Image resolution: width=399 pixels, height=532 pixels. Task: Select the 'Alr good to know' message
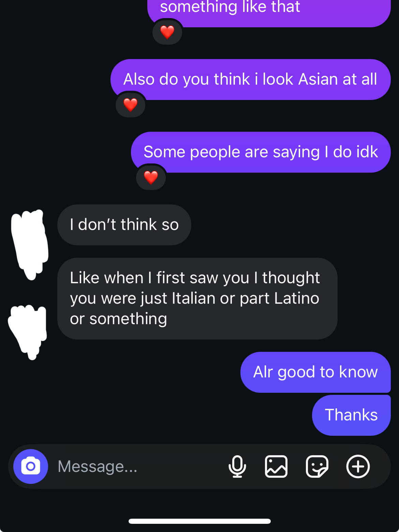point(315,372)
